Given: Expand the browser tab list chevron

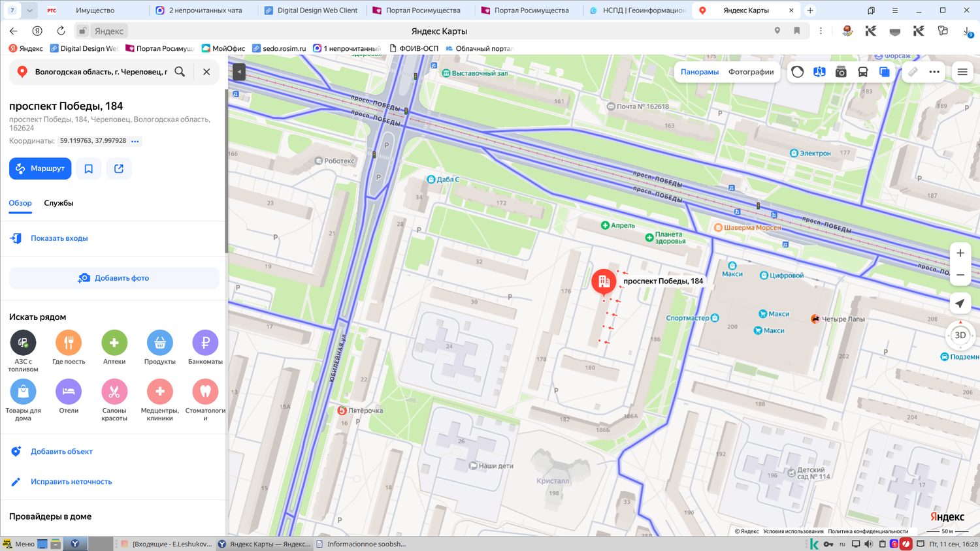Looking at the screenshot, I should tap(29, 10).
